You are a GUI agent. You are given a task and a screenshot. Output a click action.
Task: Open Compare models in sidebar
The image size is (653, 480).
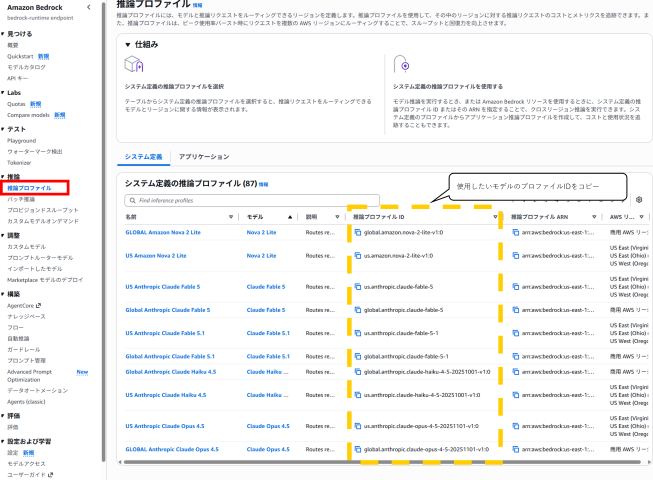tap(28, 115)
